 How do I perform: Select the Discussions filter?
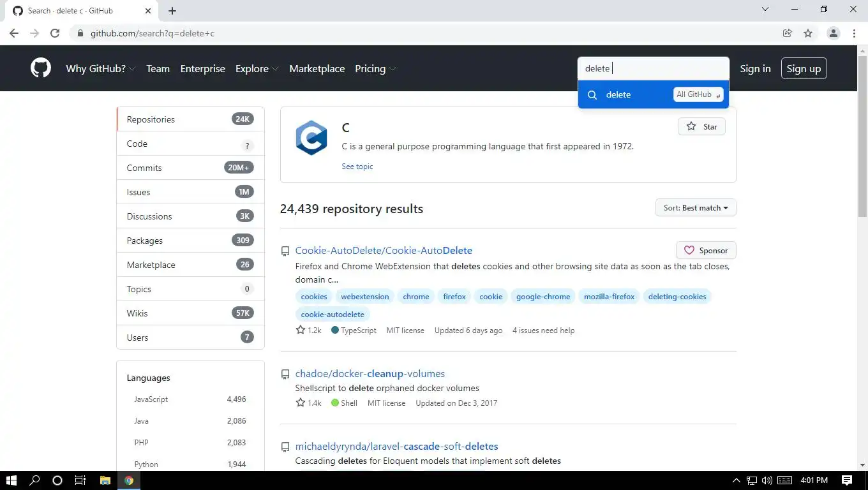(190, 216)
